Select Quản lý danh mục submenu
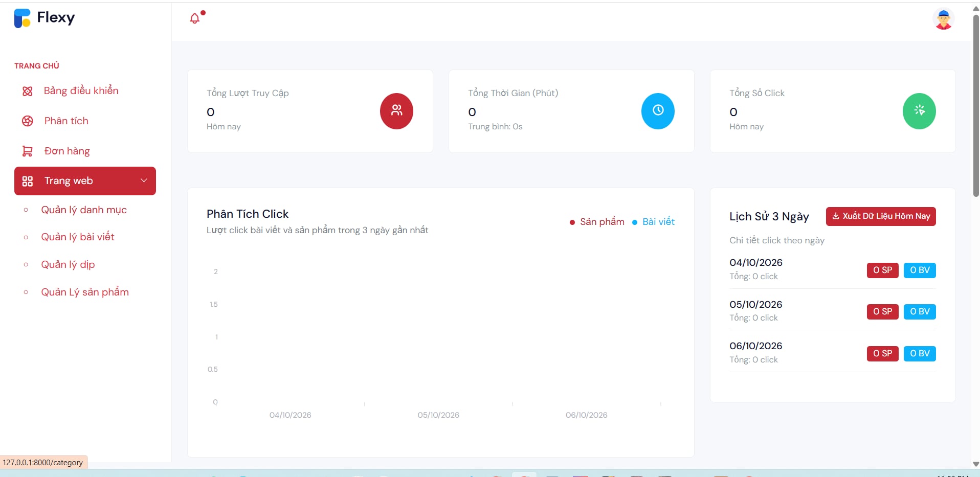 click(x=84, y=210)
